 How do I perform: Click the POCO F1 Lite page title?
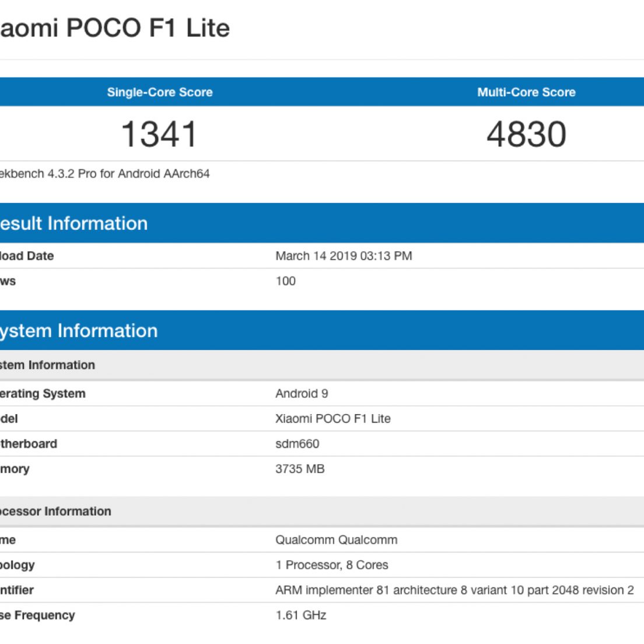click(114, 28)
